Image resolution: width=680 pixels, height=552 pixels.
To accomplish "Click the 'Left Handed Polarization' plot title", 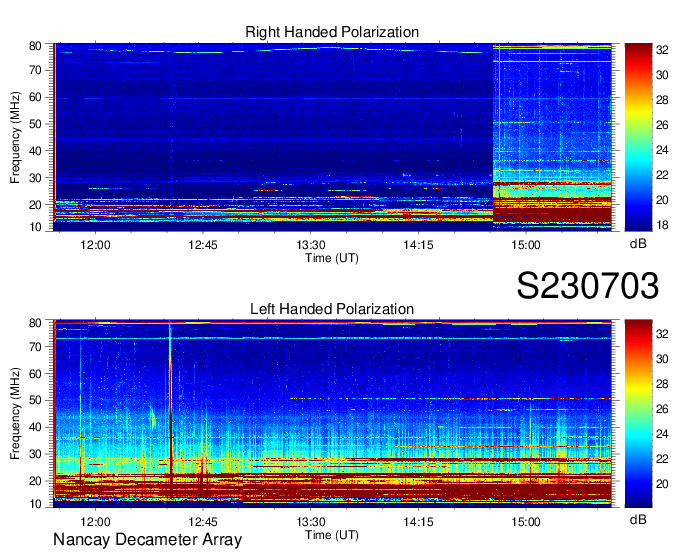I will coord(332,309).
